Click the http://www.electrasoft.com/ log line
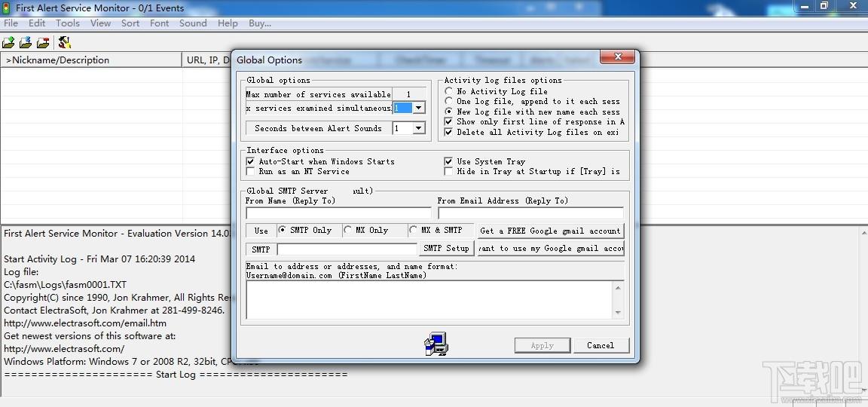Screen dimensions: 868x407 pyautogui.click(x=64, y=348)
